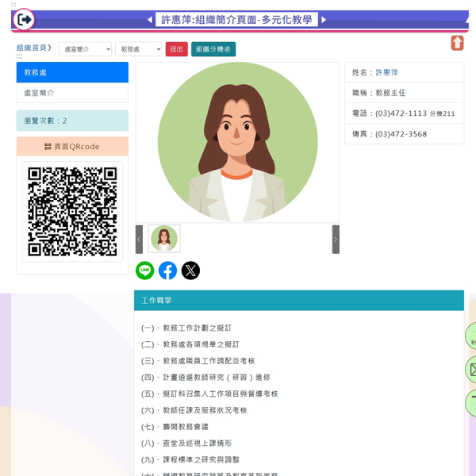476x476 pixels.
Task: Click next image arrow in gallery strip
Action: point(336,240)
